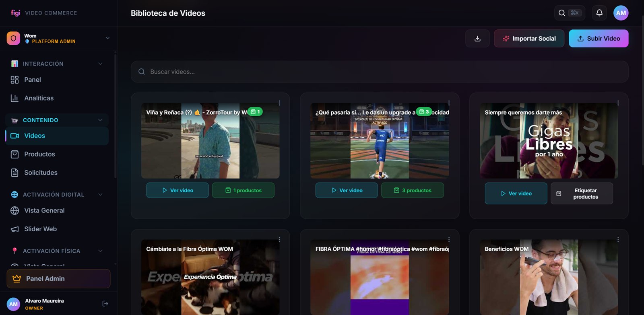This screenshot has width=644, height=315.
Task: Go to Panel in sidebar
Action: (57, 80)
